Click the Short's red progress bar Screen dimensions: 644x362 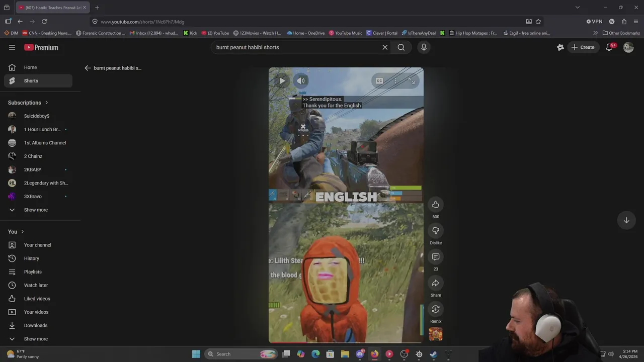[346, 343]
